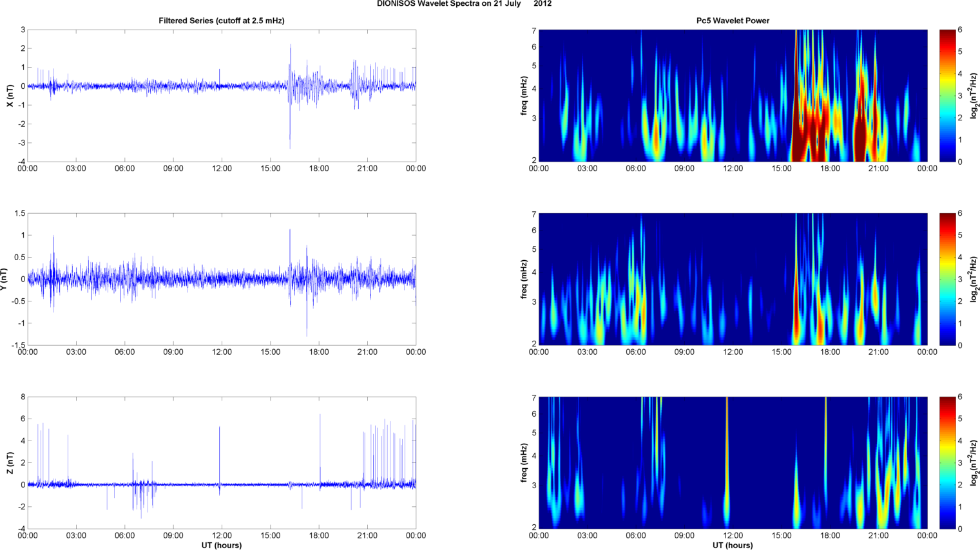Viewport: 980px width, 550px height.
Task: Click the Y component filtered time series plot
Action: (x=222, y=280)
